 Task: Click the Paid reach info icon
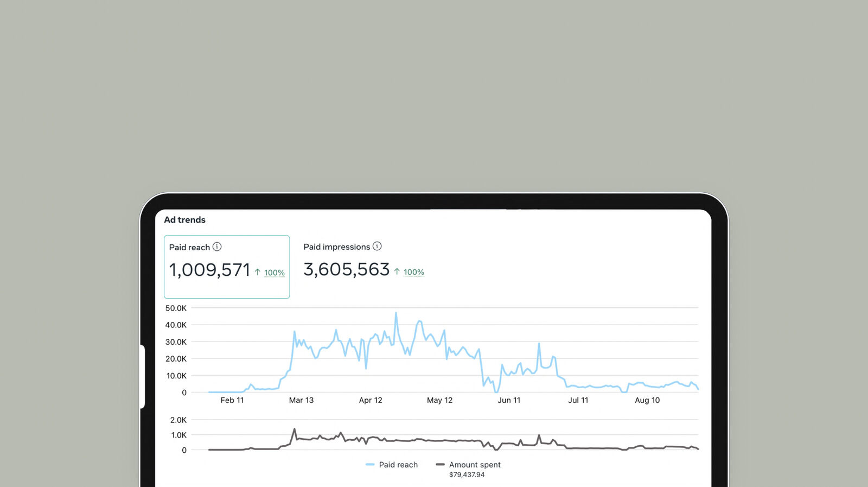point(217,246)
